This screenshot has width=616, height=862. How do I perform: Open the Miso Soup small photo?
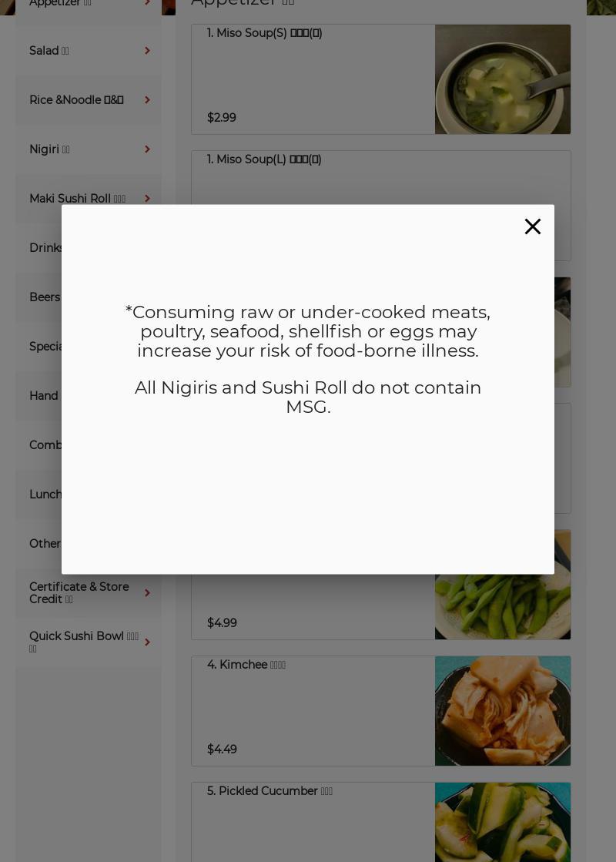503,79
